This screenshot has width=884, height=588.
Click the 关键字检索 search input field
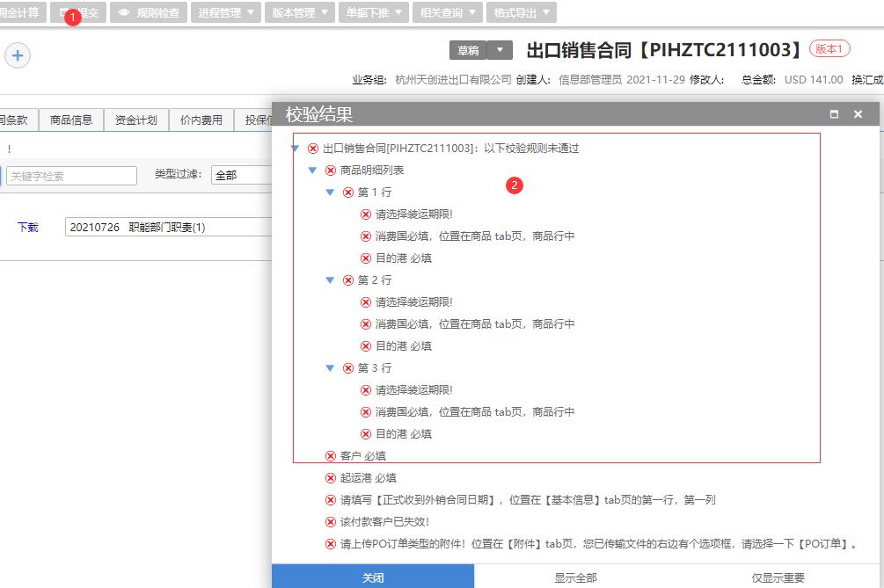pyautogui.click(x=70, y=175)
